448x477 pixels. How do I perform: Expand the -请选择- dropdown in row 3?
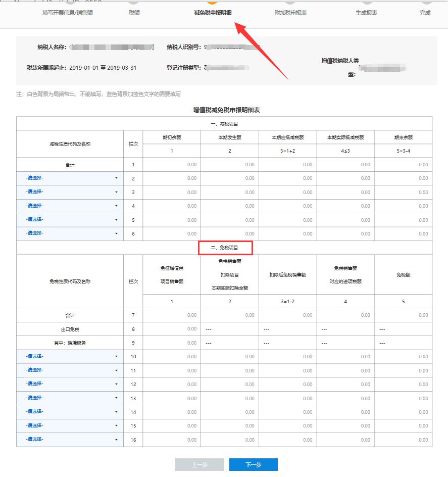[70, 192]
